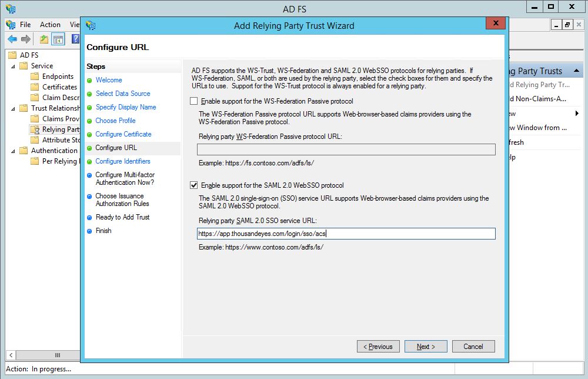The height and width of the screenshot is (379, 588).
Task: Select the Certificates folder icon
Action: coord(35,87)
